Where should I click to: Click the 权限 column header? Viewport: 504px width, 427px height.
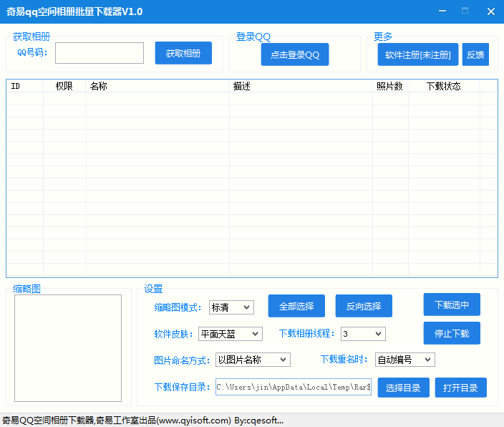coord(64,86)
